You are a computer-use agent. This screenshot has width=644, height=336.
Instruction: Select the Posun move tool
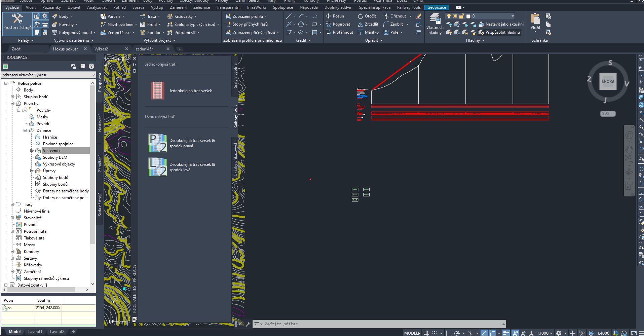click(335, 16)
